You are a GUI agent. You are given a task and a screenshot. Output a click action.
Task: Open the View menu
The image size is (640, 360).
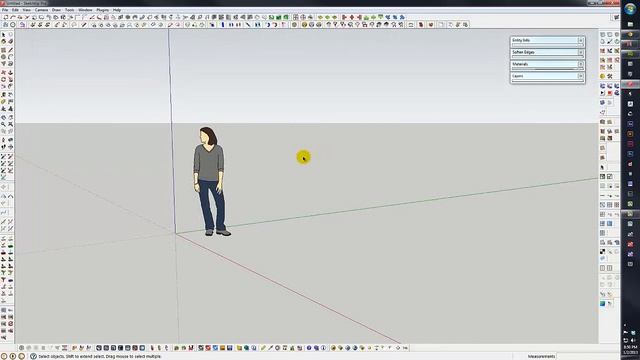pos(27,10)
